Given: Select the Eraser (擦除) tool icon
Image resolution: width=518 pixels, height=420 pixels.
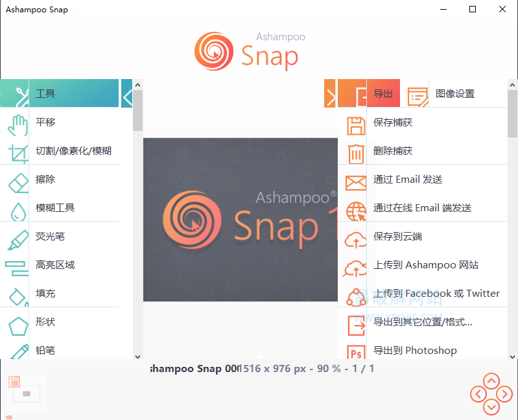Looking at the screenshot, I should coord(18,183).
